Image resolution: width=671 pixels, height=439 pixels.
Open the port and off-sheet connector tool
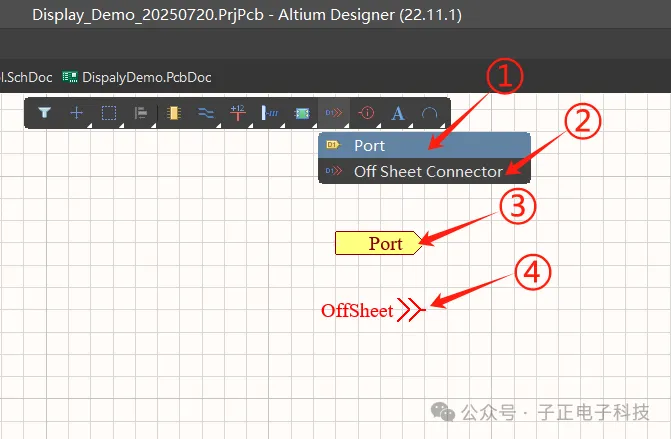click(334, 113)
